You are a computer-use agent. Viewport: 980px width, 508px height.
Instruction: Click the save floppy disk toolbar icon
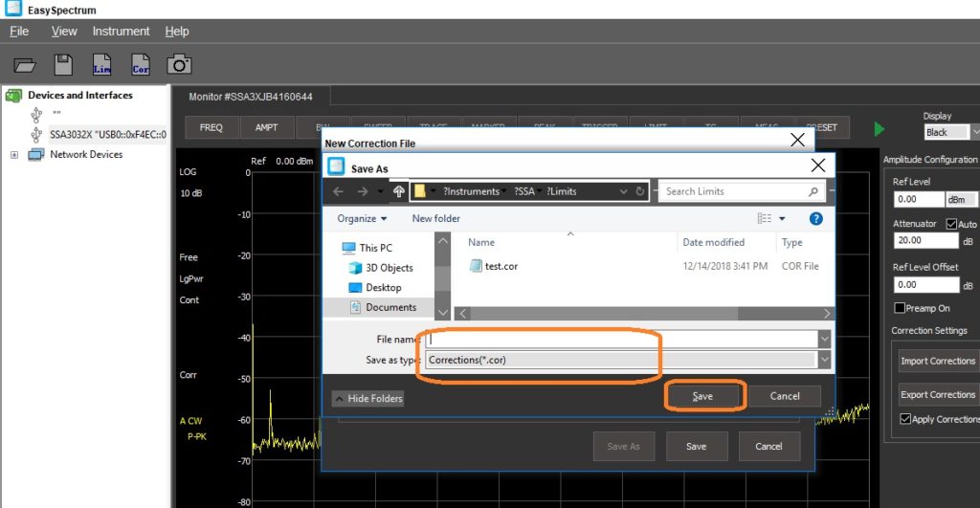[63, 65]
